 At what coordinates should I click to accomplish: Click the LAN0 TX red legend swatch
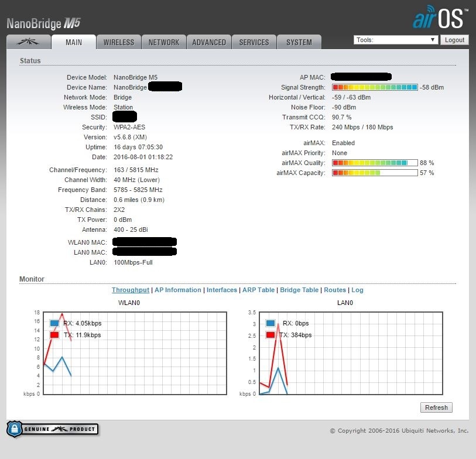pyautogui.click(x=270, y=335)
